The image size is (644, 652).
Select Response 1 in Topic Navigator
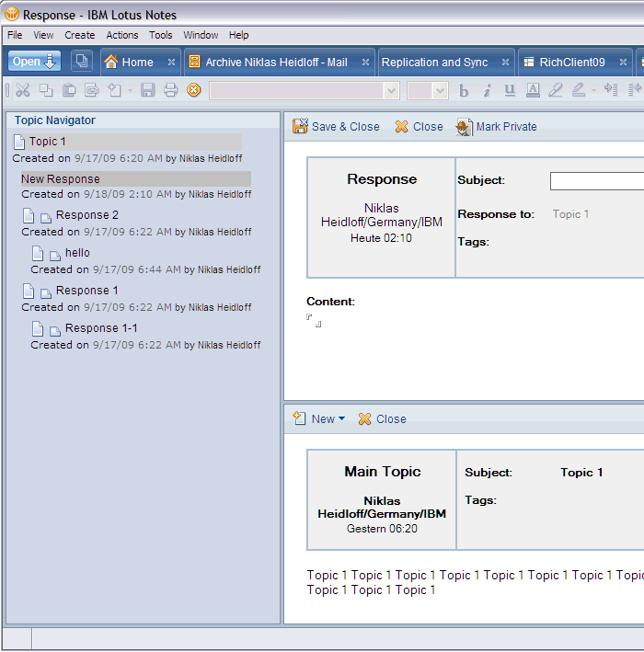pyautogui.click(x=87, y=291)
